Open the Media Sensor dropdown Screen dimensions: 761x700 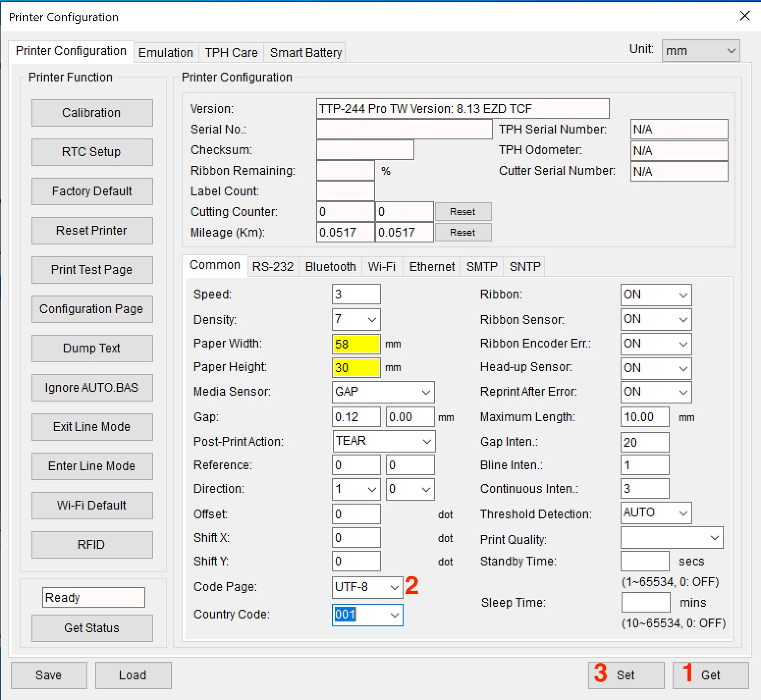click(x=383, y=392)
